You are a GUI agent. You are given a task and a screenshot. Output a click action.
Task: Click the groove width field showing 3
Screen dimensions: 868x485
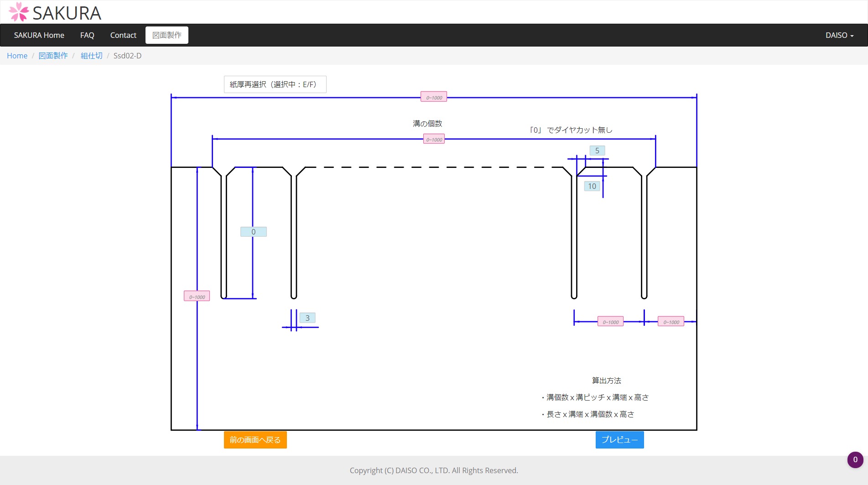307,318
